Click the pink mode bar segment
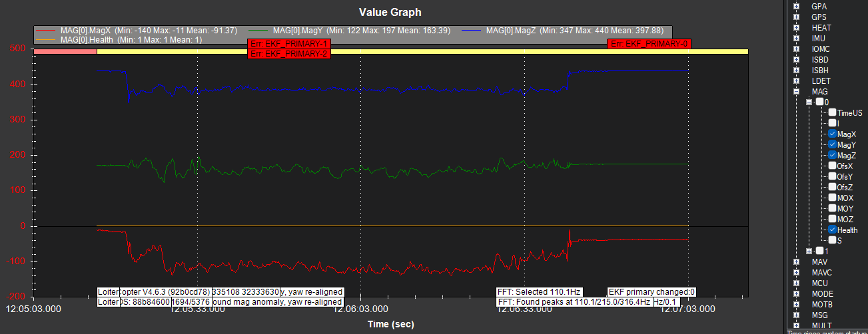The image size is (868, 334). pyautogui.click(x=65, y=51)
